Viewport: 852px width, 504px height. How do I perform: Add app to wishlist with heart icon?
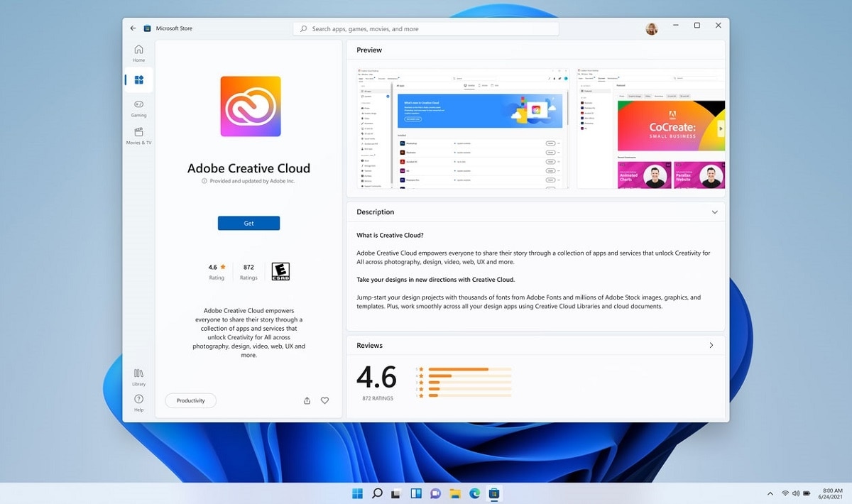point(324,401)
